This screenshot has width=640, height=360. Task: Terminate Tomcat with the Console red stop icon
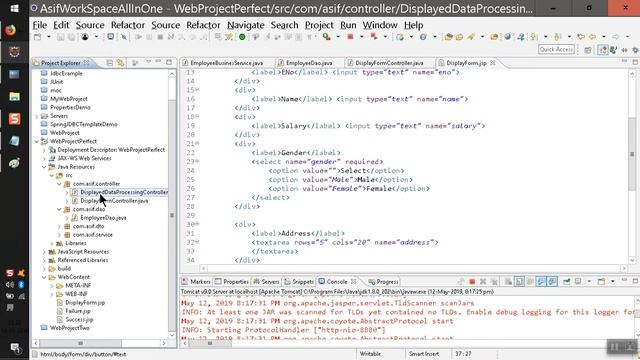pos(472,282)
